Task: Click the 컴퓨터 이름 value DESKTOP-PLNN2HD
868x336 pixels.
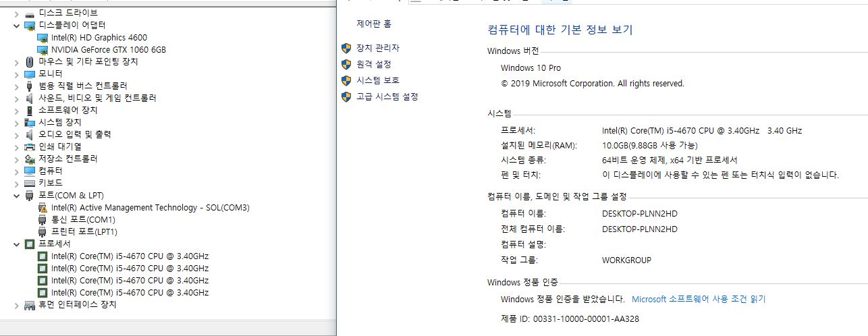Action: tap(640, 213)
